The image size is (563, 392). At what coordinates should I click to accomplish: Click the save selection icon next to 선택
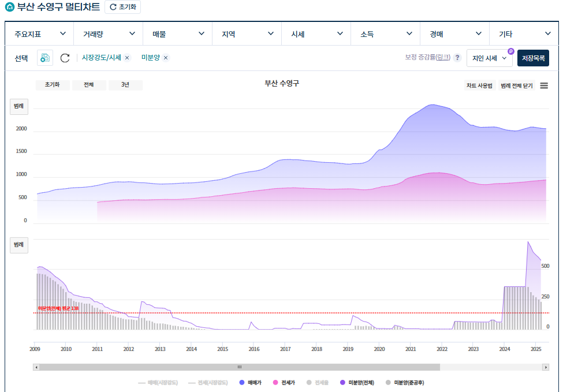pyautogui.click(x=45, y=58)
